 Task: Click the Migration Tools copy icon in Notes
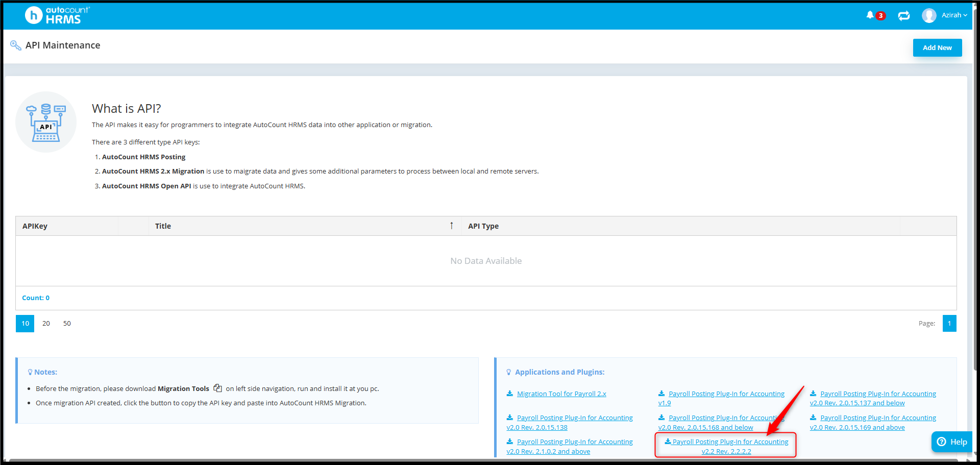click(x=217, y=388)
